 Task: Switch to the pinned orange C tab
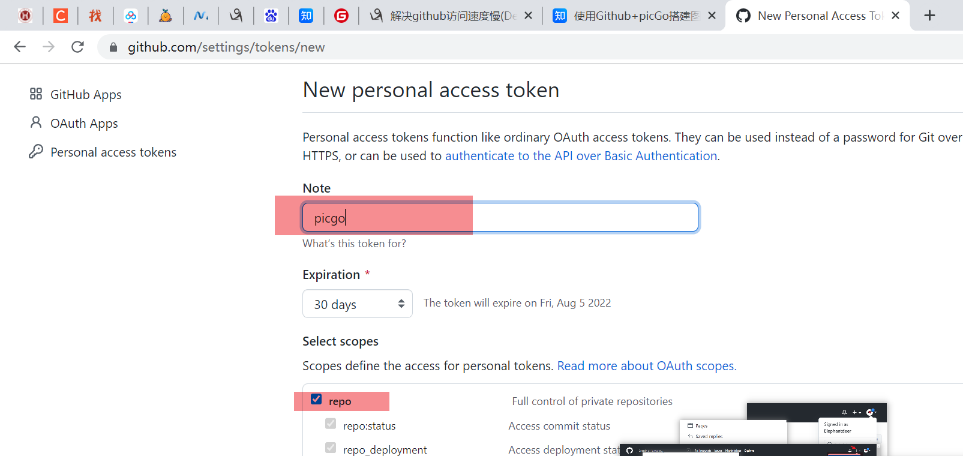pos(60,15)
